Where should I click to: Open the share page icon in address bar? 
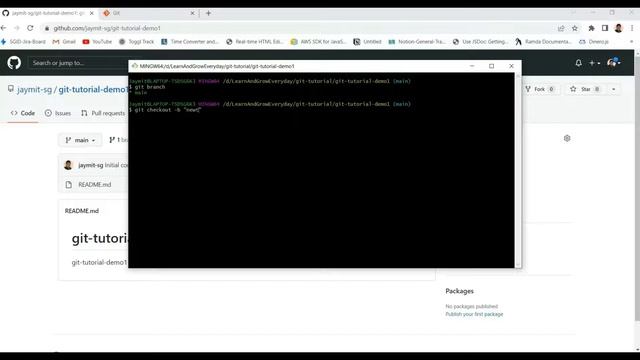click(x=561, y=28)
